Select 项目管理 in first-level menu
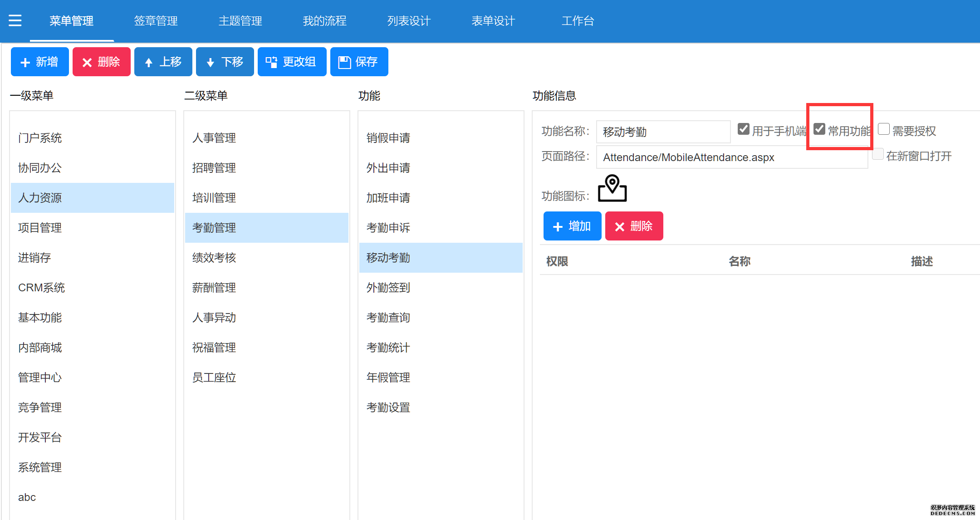The image size is (980, 520). click(93, 228)
